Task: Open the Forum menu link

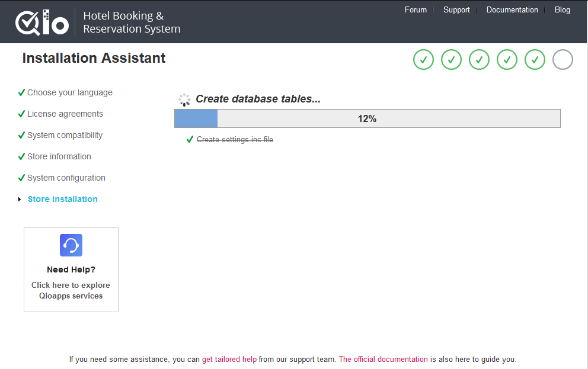Action: (416, 9)
